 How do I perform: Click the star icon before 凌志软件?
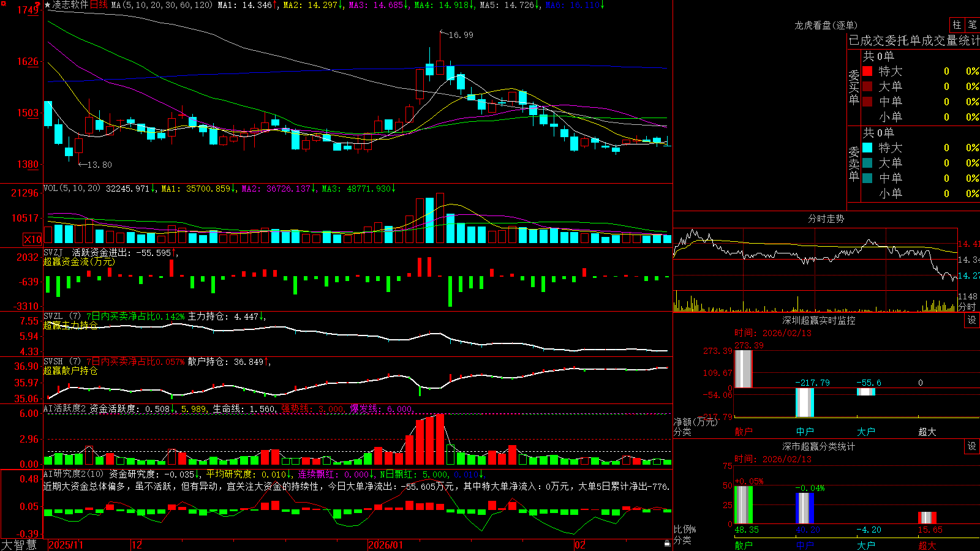48,5
